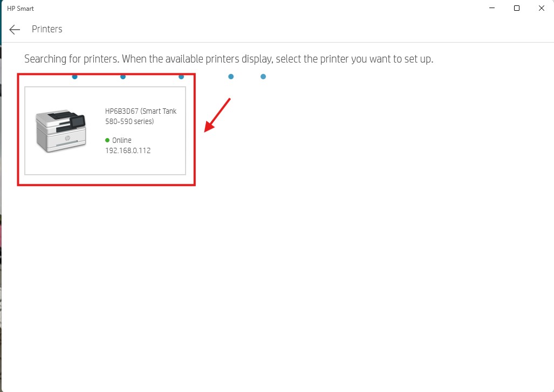Select the green Online status dot

(107, 140)
